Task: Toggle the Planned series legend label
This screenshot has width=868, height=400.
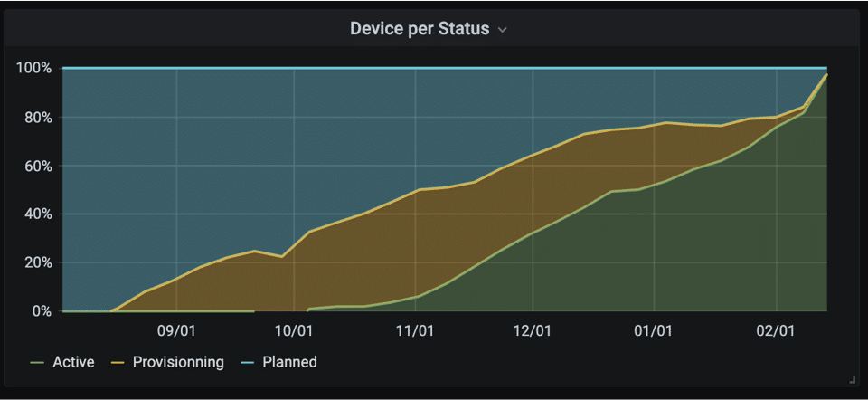Action: pyautogui.click(x=289, y=362)
